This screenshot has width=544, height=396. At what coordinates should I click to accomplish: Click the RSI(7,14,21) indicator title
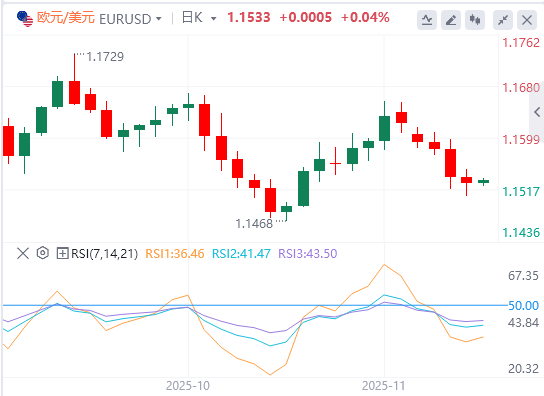pyautogui.click(x=104, y=254)
